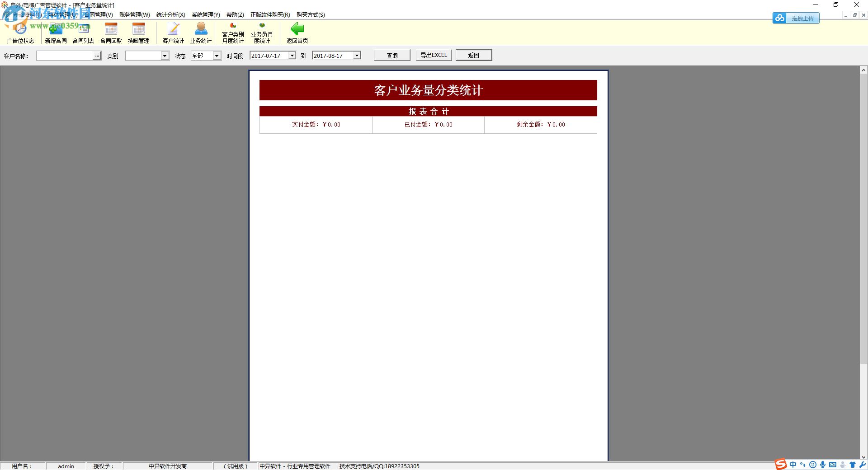Click the grey user account icon

843,465
